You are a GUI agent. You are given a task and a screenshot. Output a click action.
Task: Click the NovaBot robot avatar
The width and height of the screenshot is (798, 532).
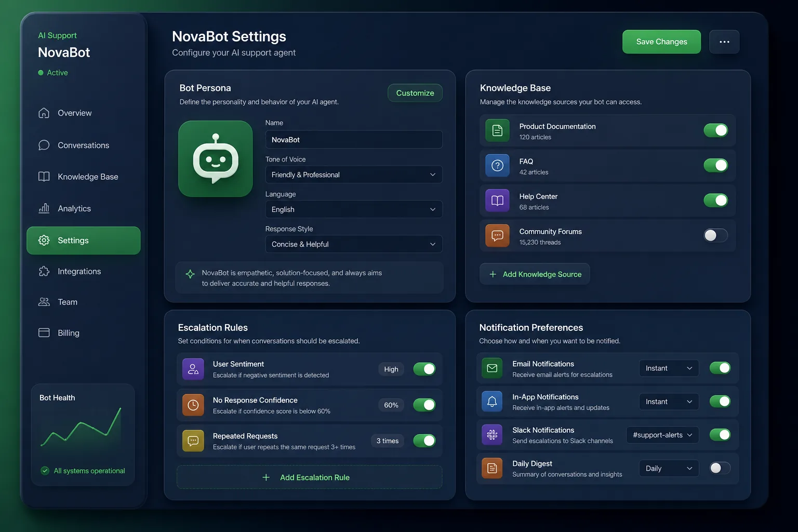tap(216, 158)
